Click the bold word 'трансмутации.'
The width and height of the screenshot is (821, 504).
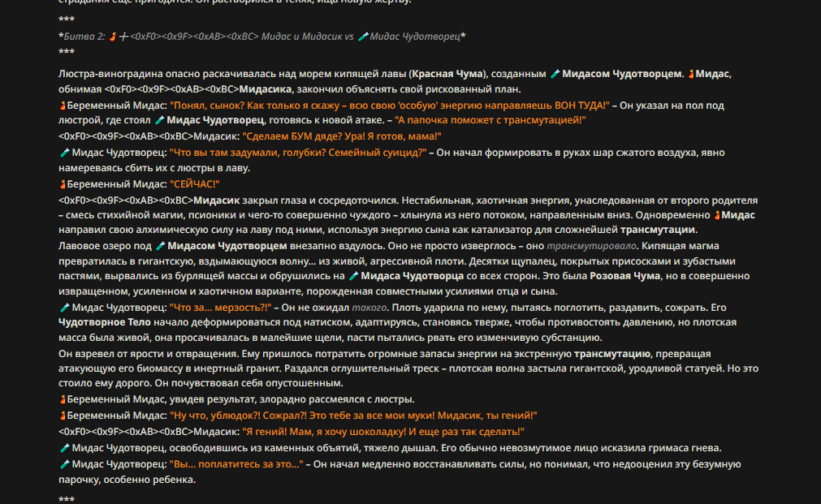pos(659,230)
